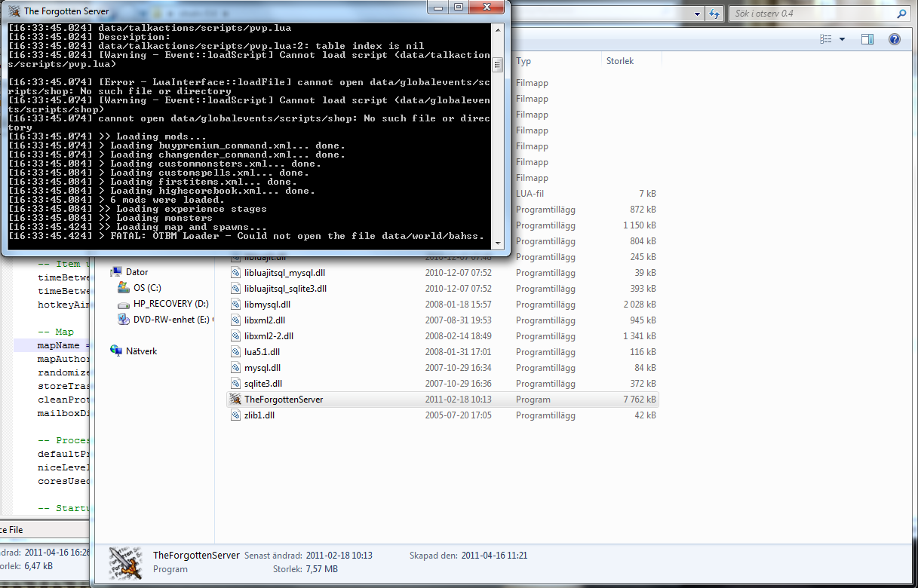Click the change view list icon
The height and width of the screenshot is (588, 918).
click(x=826, y=39)
